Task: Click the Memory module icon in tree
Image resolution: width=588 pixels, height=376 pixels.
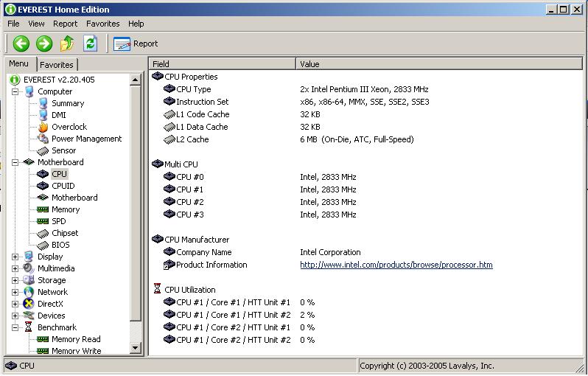Action: [x=43, y=209]
